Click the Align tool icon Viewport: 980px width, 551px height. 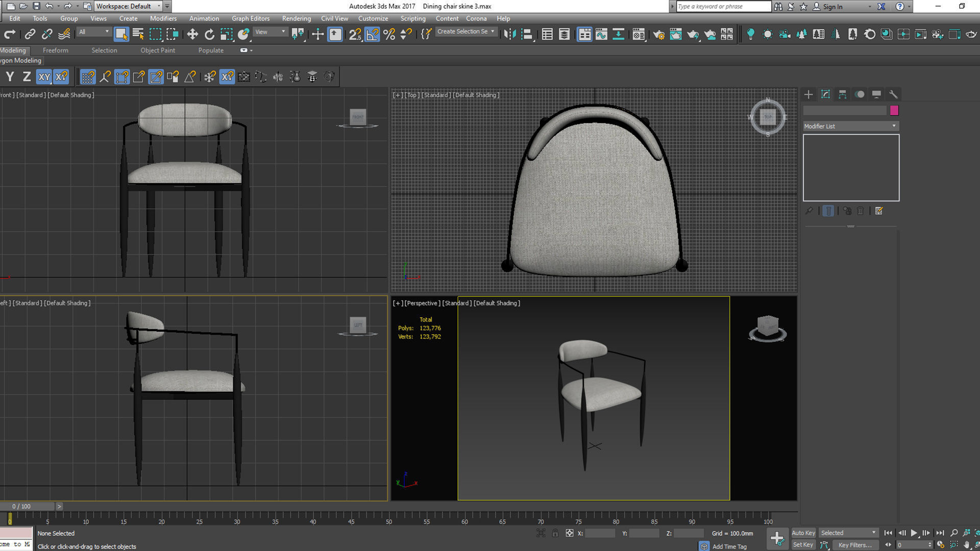(x=527, y=34)
